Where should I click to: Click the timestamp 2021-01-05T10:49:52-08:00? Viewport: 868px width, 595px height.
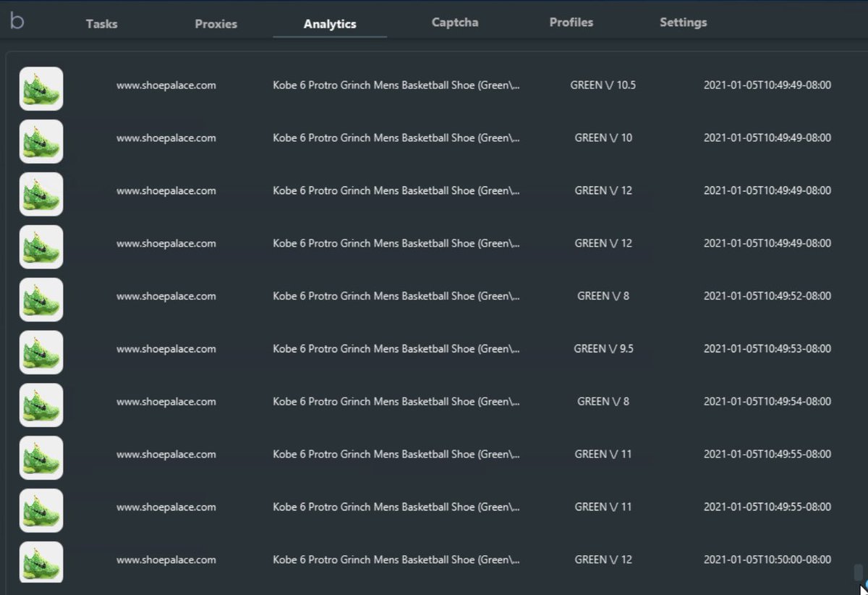click(x=767, y=296)
